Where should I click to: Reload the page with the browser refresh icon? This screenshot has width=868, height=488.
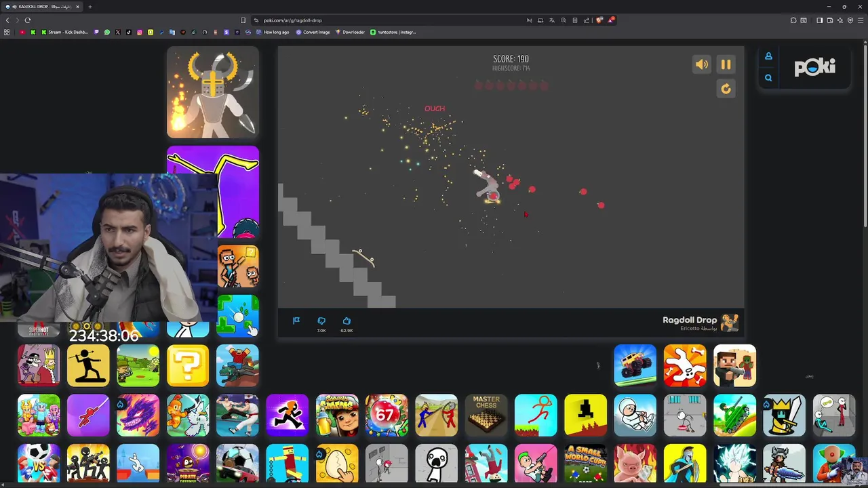pyautogui.click(x=28, y=20)
